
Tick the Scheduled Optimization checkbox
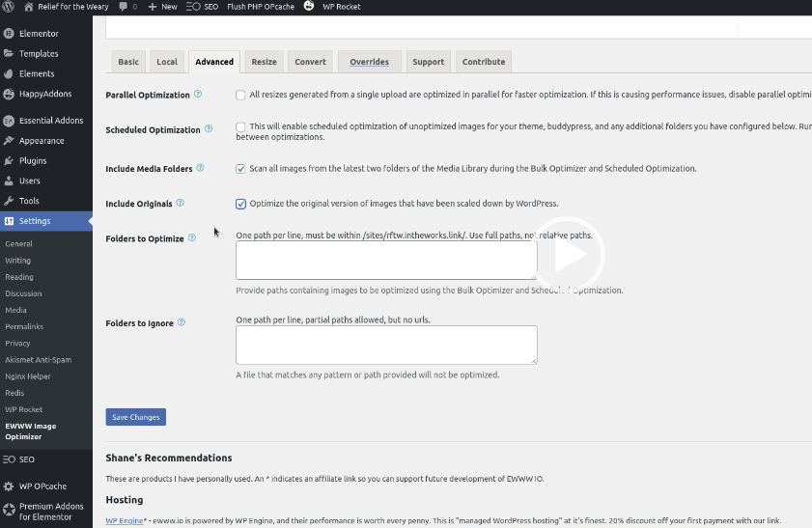tap(240, 126)
